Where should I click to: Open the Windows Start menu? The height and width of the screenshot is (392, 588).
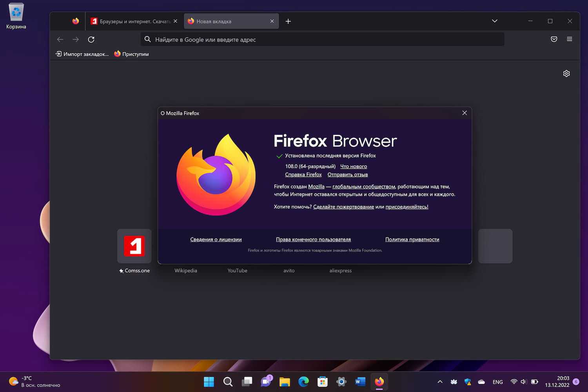(209, 381)
